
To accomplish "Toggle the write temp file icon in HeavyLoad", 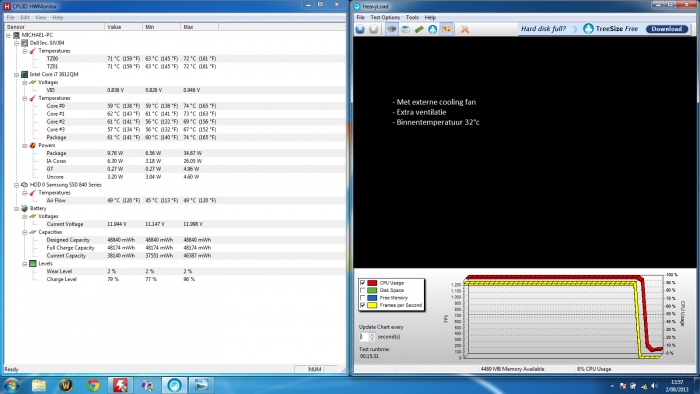I will pos(405,29).
